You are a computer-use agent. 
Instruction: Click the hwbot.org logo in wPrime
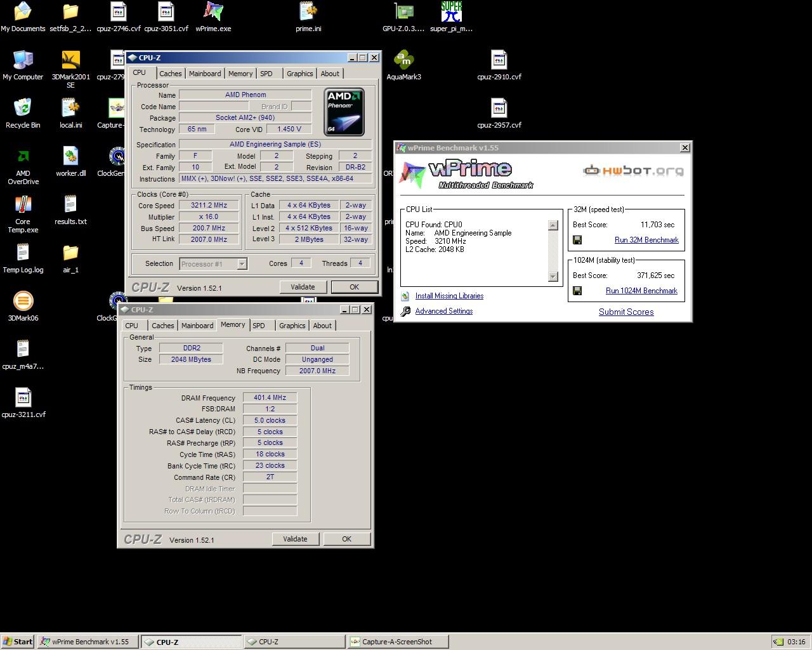(x=634, y=170)
